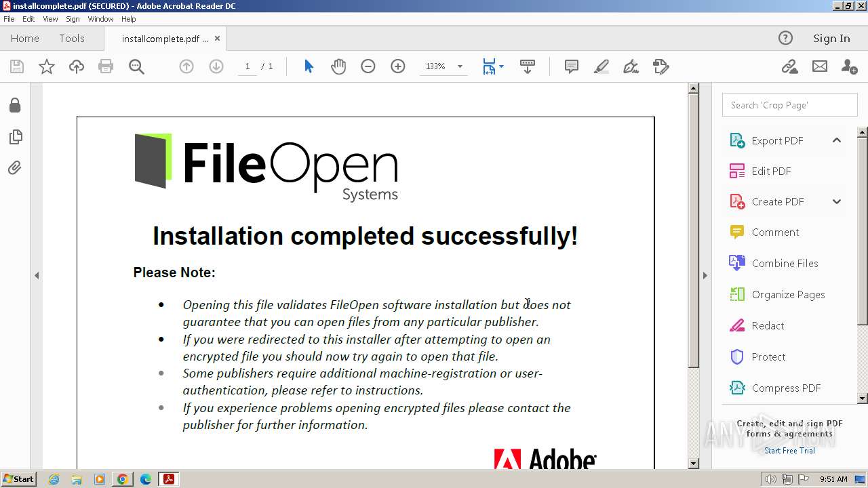Screen dimensions: 868x488
Task: Open Internet Explorer from the taskbar
Action: [x=54, y=479]
